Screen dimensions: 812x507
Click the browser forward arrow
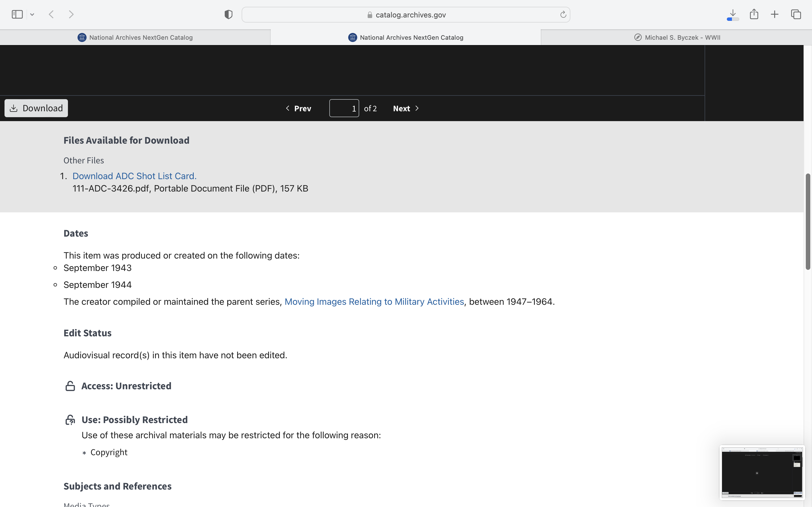(71, 14)
